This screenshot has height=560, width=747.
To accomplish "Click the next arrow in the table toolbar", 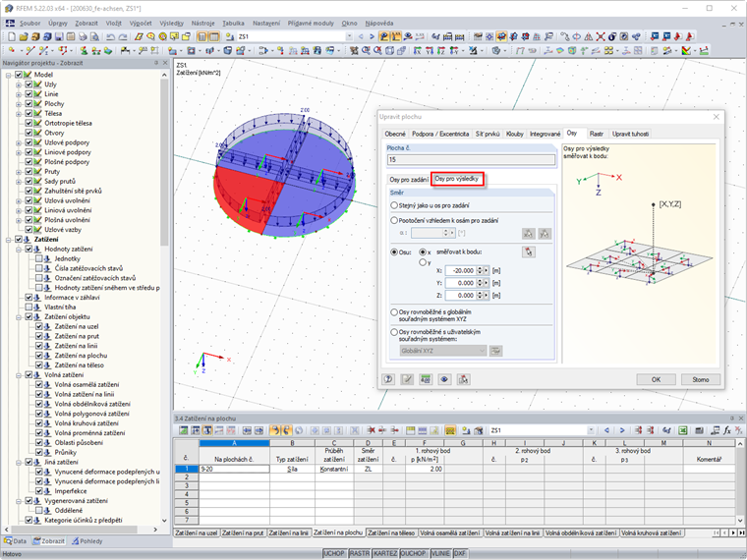I will [622, 430].
